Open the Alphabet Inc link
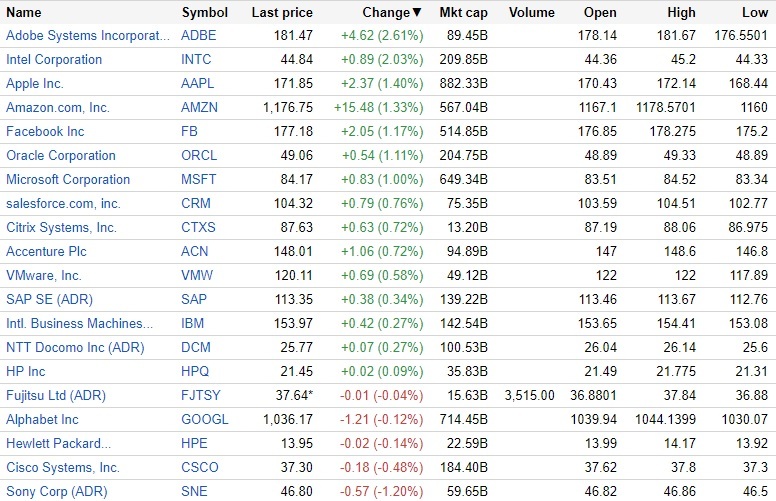 [42, 419]
